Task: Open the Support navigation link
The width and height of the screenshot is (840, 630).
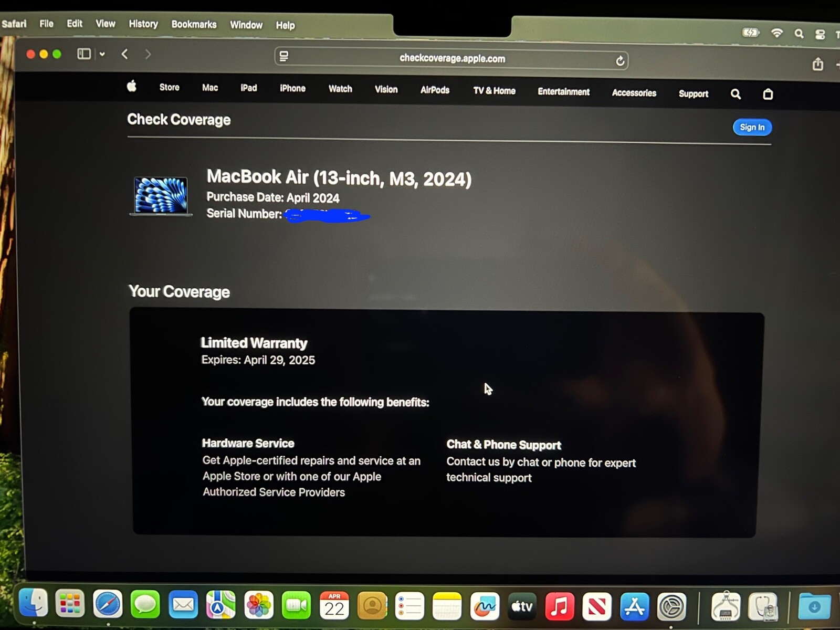Action: [x=693, y=93]
